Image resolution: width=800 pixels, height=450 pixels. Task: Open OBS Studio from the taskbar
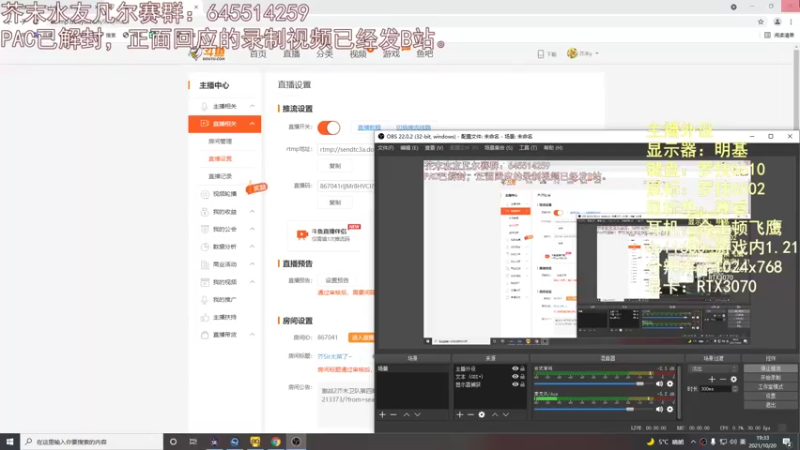tap(296, 441)
